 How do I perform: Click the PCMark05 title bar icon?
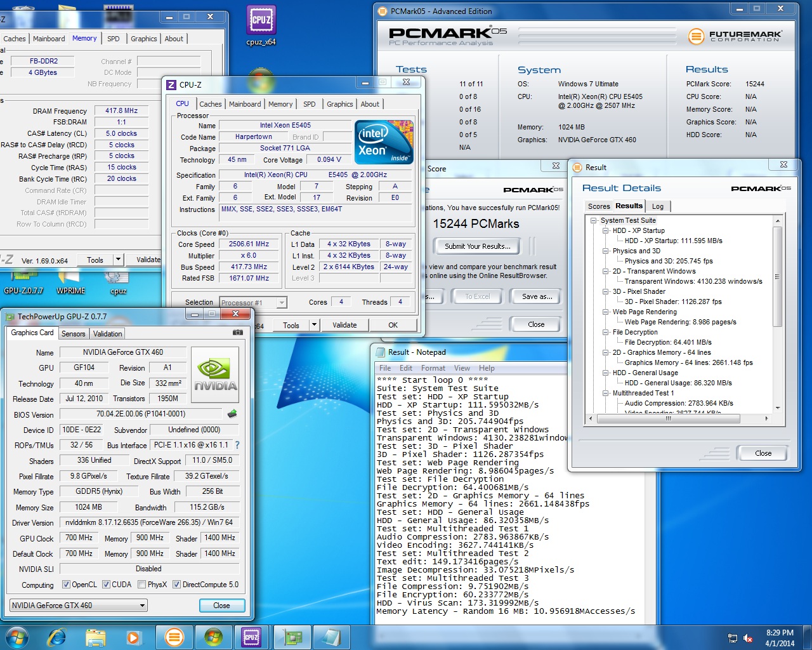[382, 11]
